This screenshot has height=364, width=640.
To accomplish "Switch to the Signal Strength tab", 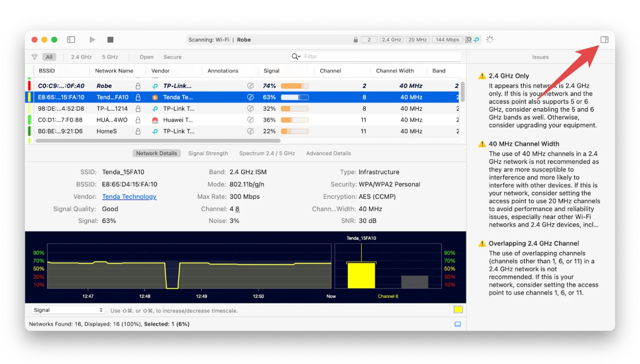I will pos(208,153).
